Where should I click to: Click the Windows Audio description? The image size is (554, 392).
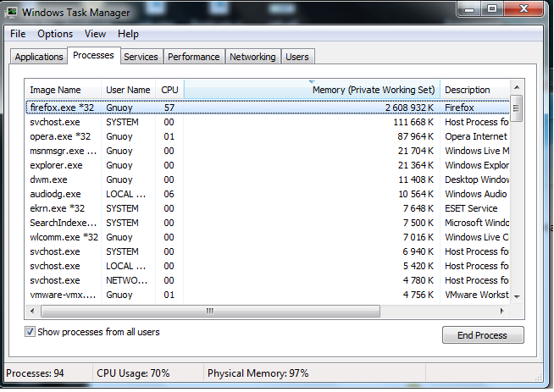click(475, 194)
